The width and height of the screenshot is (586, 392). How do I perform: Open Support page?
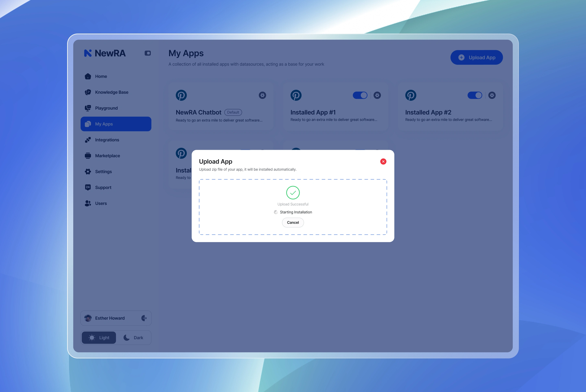(x=116, y=187)
